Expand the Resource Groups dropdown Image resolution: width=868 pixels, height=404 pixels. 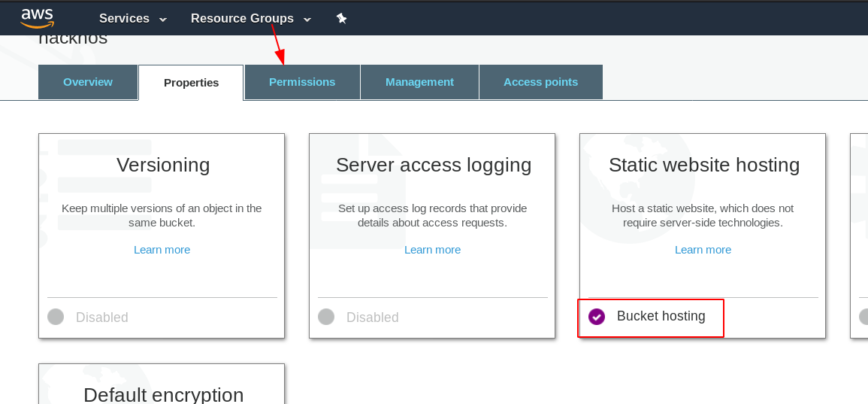click(251, 18)
